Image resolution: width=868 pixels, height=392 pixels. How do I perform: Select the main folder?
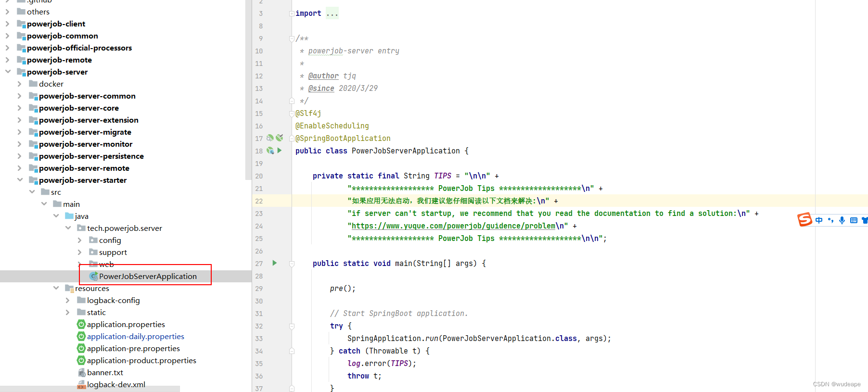(x=71, y=204)
